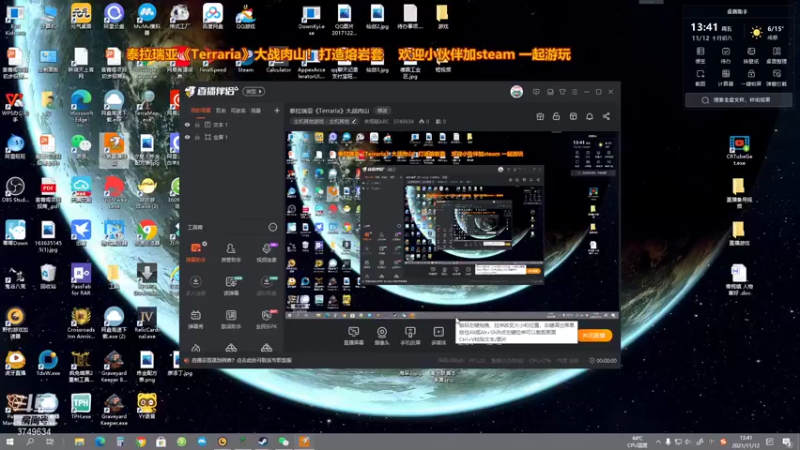The width and height of the screenshot is (800, 450).
Task: Add a 摄像头 camera source
Action: coord(382,336)
